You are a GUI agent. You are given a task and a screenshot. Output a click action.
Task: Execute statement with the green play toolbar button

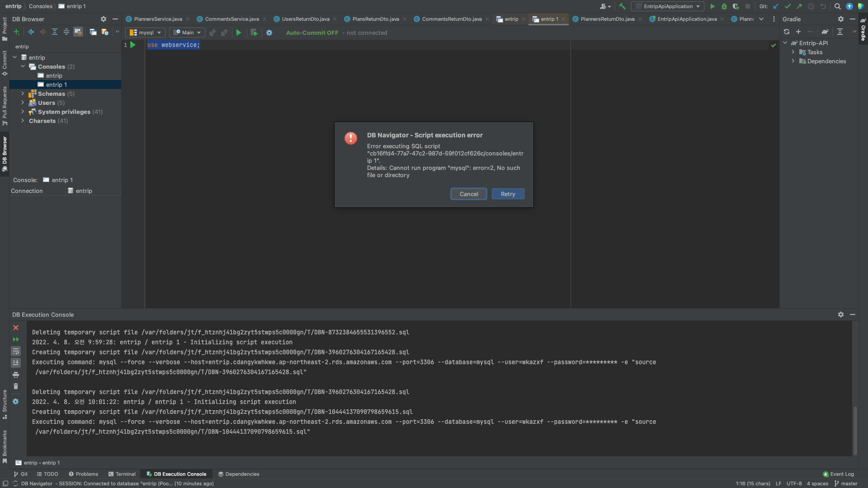click(x=239, y=33)
